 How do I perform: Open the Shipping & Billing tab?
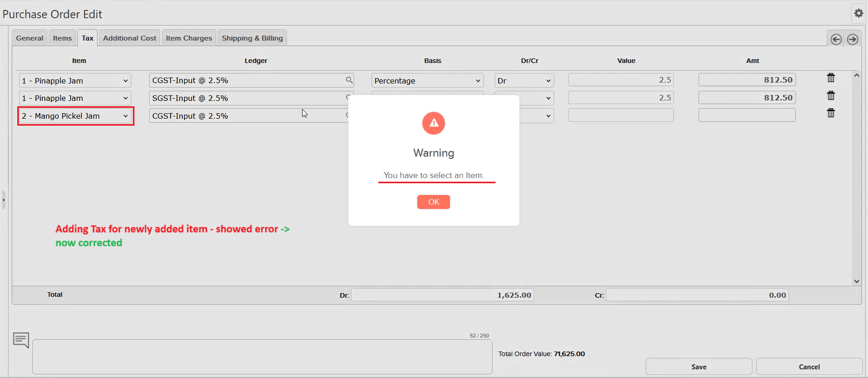(x=252, y=38)
